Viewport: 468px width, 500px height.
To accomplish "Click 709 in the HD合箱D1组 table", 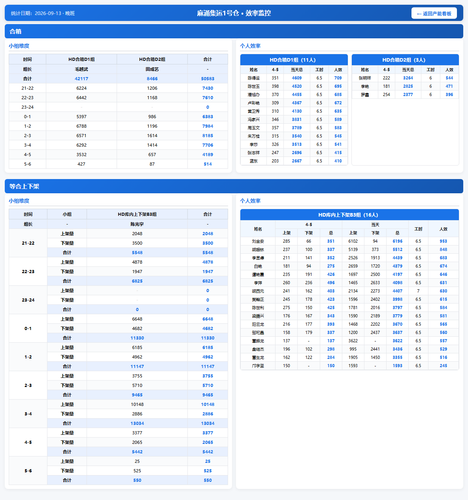I will click(x=338, y=78).
